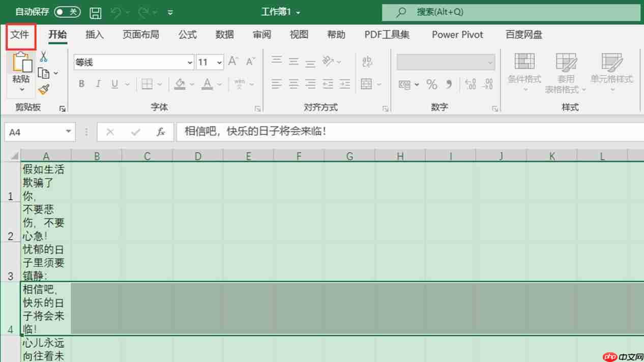Open the font size dropdown showing 11
This screenshot has width=644, height=362.
[219, 63]
